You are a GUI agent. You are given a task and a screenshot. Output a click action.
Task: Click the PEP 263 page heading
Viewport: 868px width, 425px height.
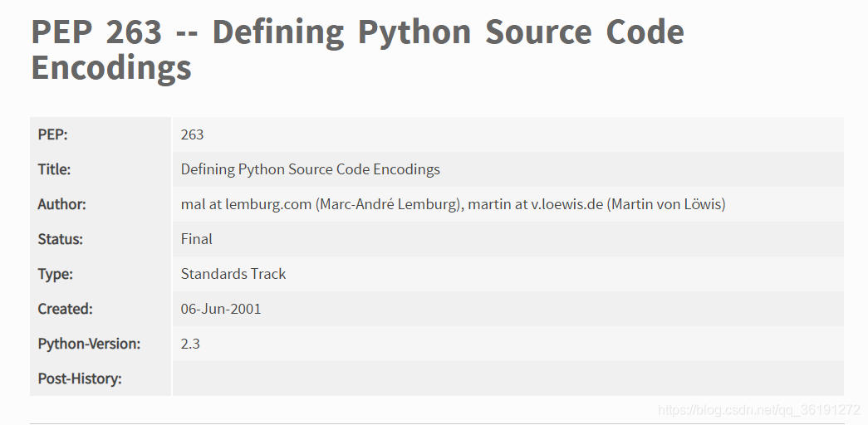[x=358, y=49]
